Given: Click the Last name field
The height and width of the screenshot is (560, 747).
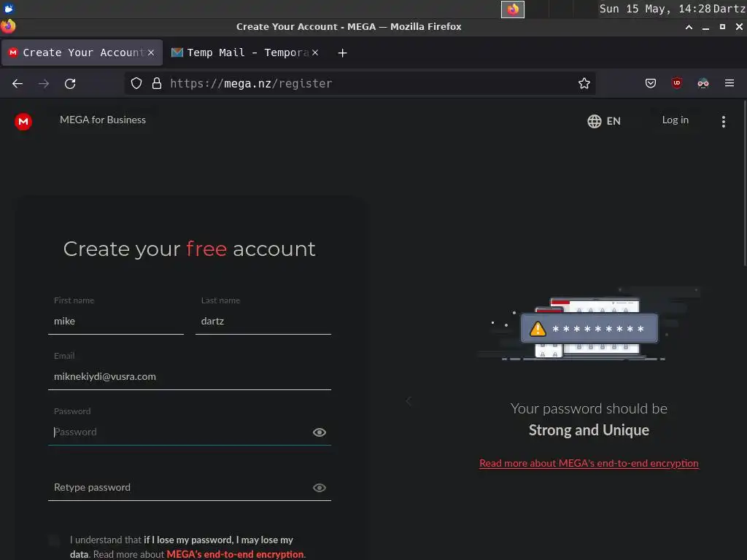Looking at the screenshot, I should [x=263, y=322].
